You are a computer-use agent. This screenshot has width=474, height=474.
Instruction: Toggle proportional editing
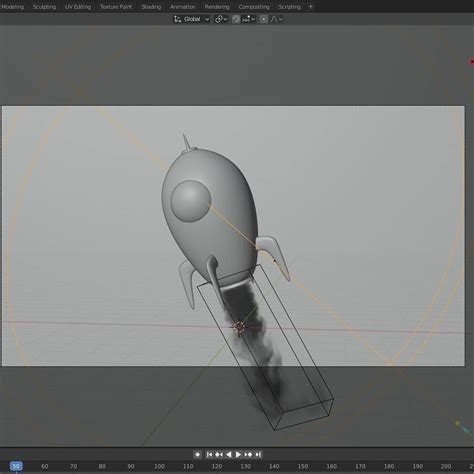[264, 19]
